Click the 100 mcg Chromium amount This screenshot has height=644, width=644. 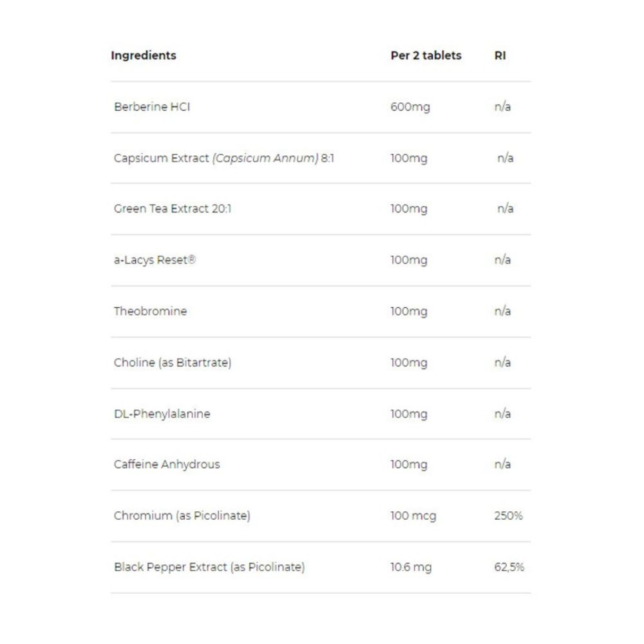coord(413,516)
